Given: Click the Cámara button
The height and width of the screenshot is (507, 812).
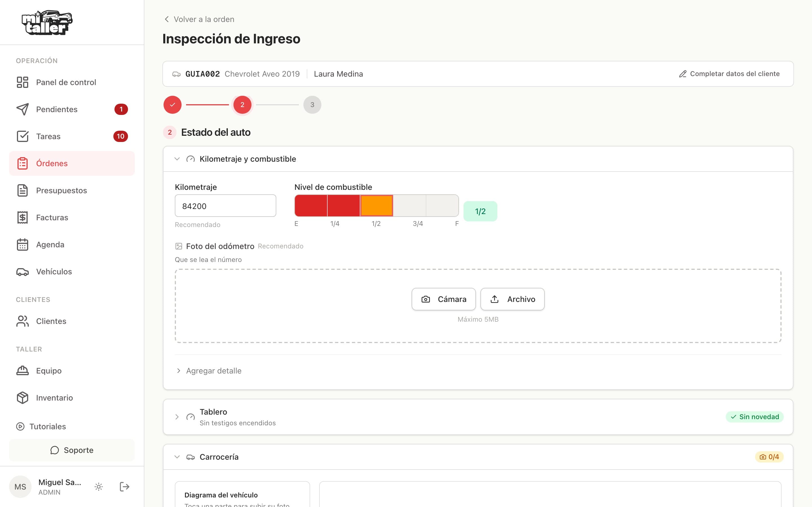Looking at the screenshot, I should (443, 299).
